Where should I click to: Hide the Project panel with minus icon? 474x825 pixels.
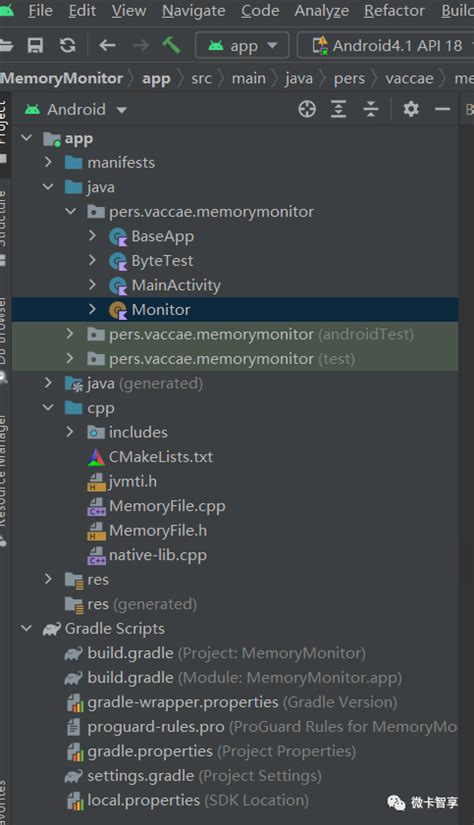(x=442, y=109)
